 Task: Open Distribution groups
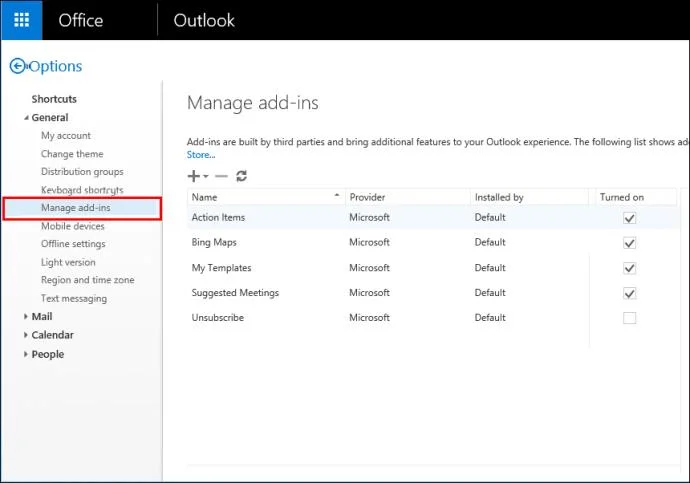tap(82, 172)
